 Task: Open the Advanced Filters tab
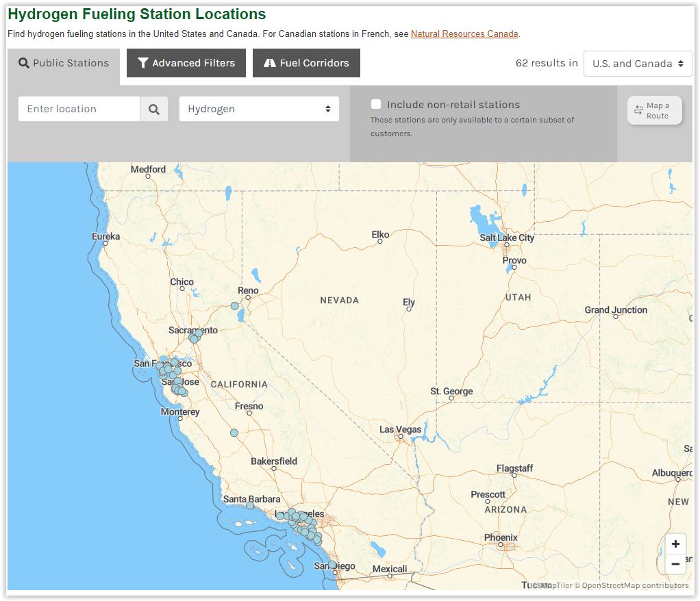(x=186, y=63)
